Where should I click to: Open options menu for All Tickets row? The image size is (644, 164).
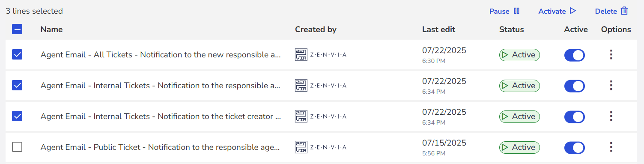(611, 55)
